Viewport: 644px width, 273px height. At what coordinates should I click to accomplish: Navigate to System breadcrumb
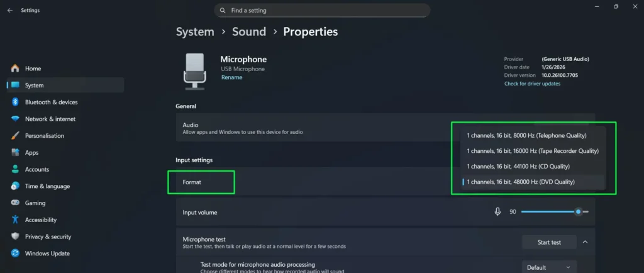195,31
